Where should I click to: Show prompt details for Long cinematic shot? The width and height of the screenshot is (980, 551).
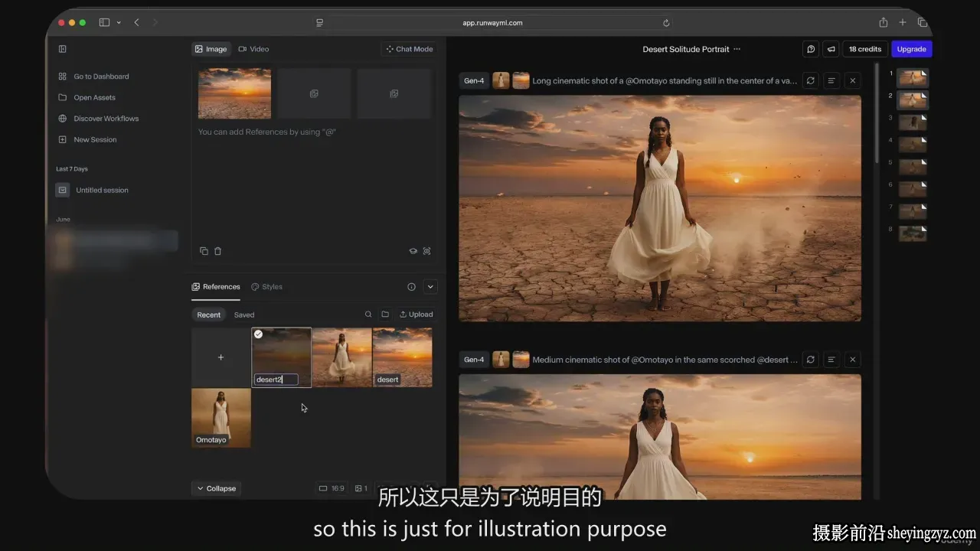click(x=831, y=80)
